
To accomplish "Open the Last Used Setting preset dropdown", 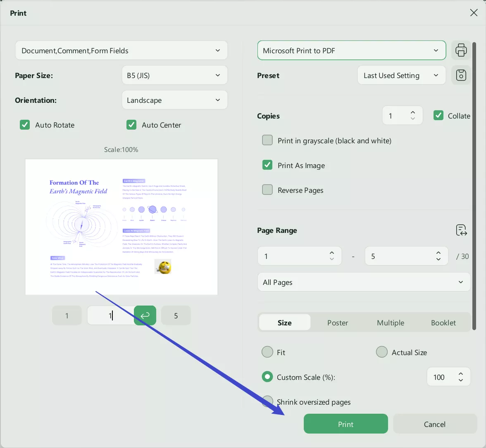I will coord(401,75).
